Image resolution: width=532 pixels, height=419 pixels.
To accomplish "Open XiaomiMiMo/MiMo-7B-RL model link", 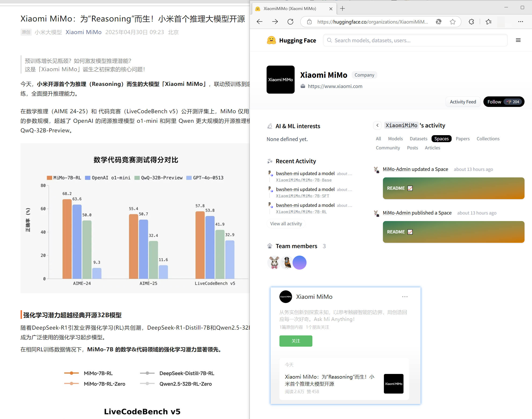I will (301, 212).
